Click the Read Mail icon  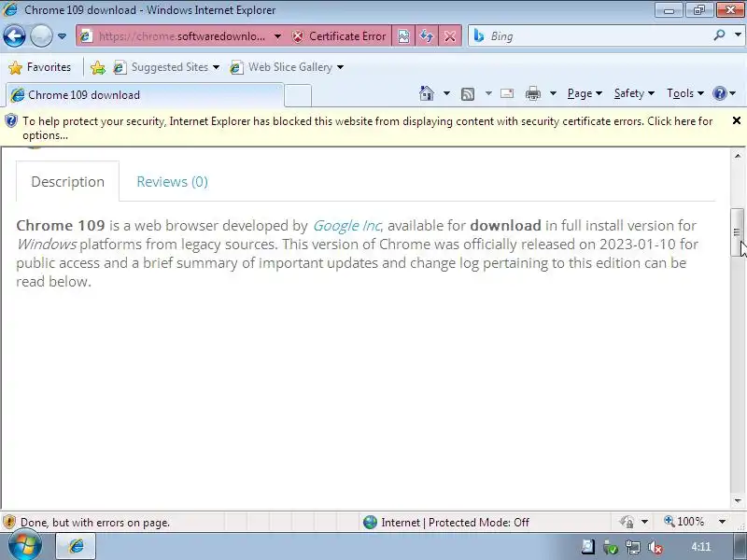point(507,93)
